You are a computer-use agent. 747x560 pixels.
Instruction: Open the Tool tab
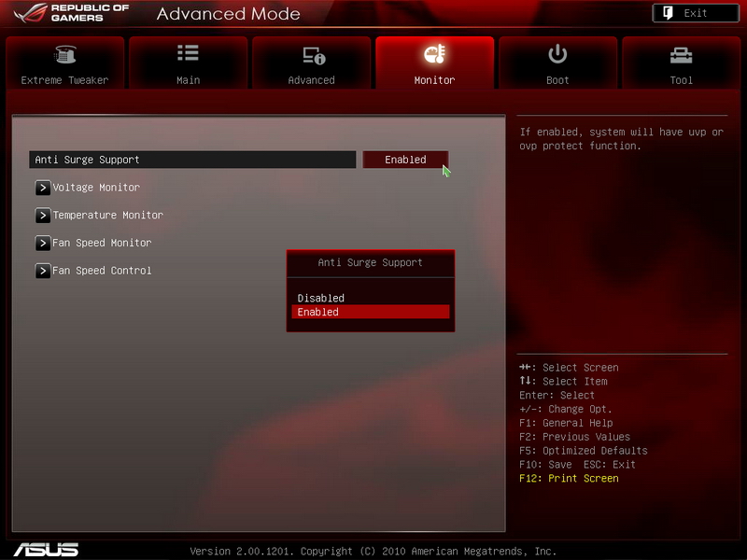tap(682, 63)
